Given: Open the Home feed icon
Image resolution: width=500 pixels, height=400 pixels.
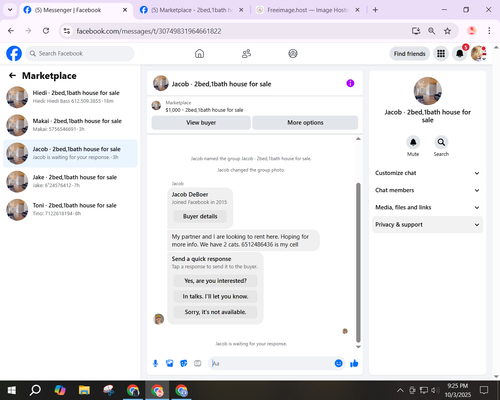Looking at the screenshot, I should coord(199,53).
